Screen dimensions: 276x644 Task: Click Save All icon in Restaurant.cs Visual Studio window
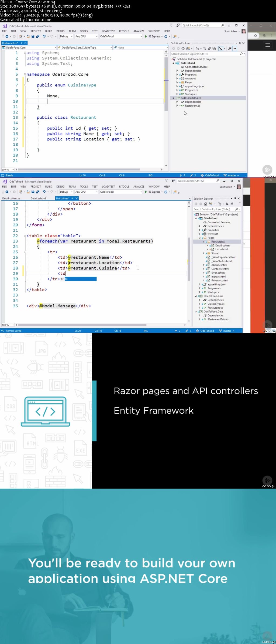coord(37,36)
